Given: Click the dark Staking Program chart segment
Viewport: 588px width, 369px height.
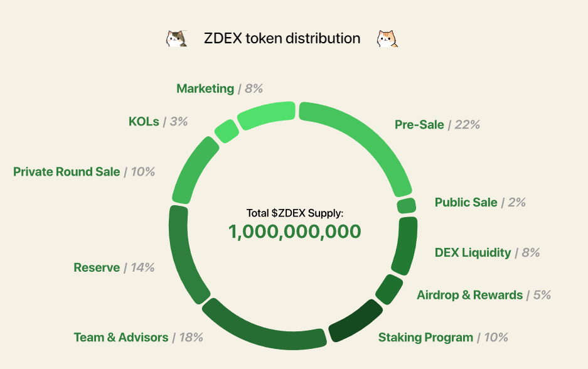Looking at the screenshot, I should pos(355,321).
